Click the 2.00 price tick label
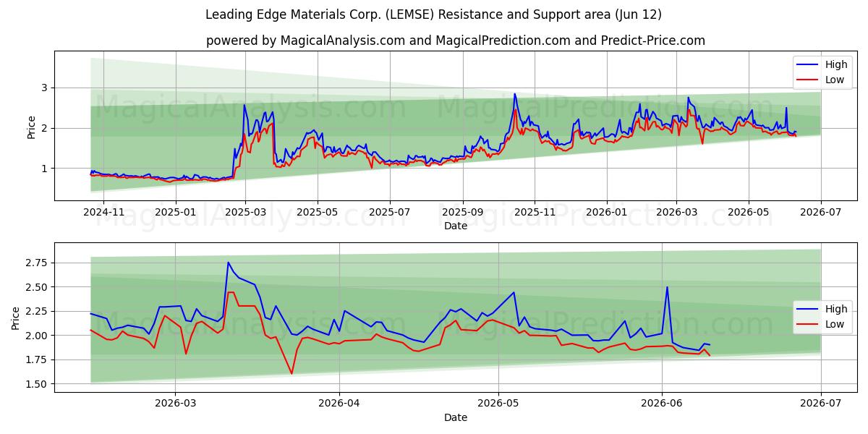 36,336
